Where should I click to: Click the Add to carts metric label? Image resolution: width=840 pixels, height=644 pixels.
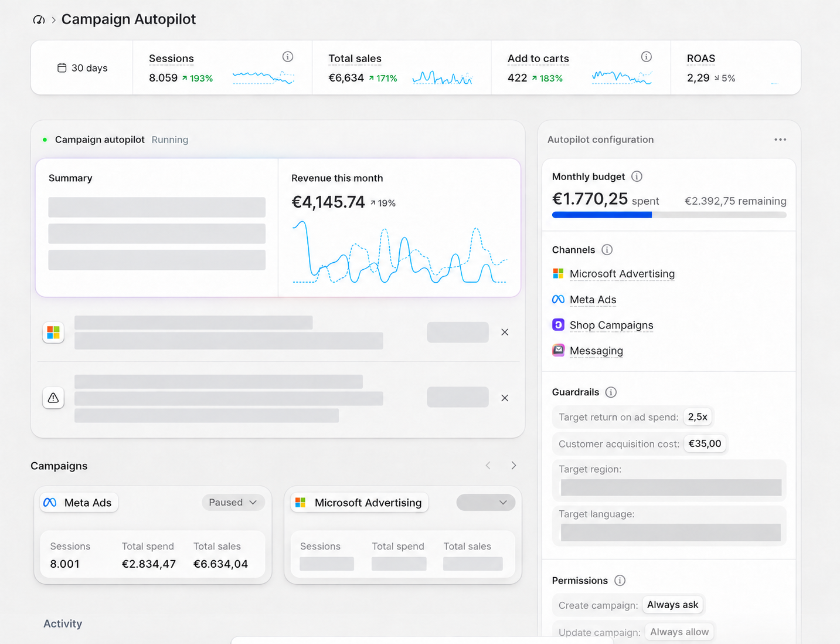[538, 59]
